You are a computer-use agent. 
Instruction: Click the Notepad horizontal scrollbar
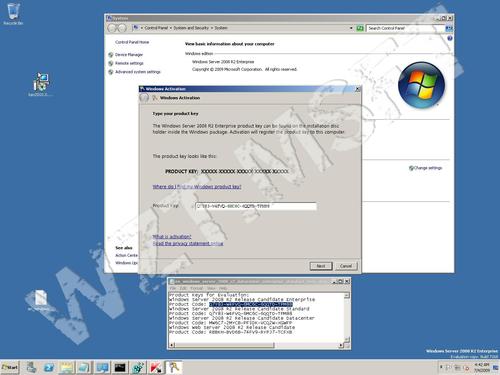click(x=257, y=345)
